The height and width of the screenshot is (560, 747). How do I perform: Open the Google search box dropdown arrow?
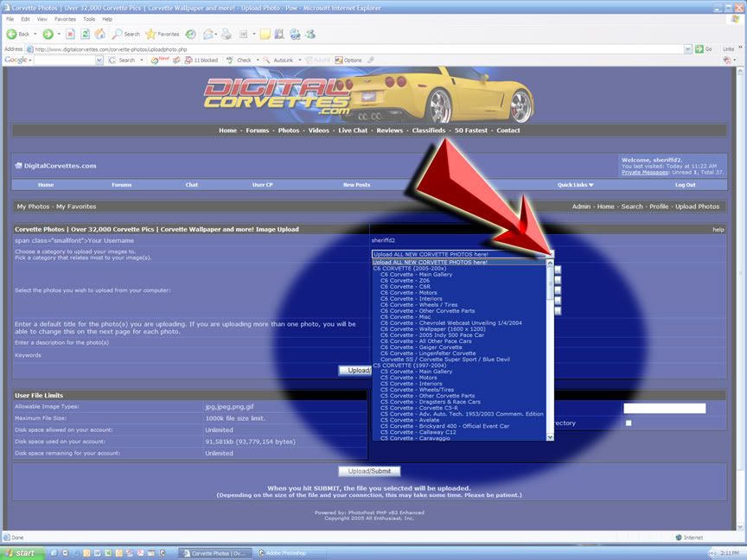[99, 60]
